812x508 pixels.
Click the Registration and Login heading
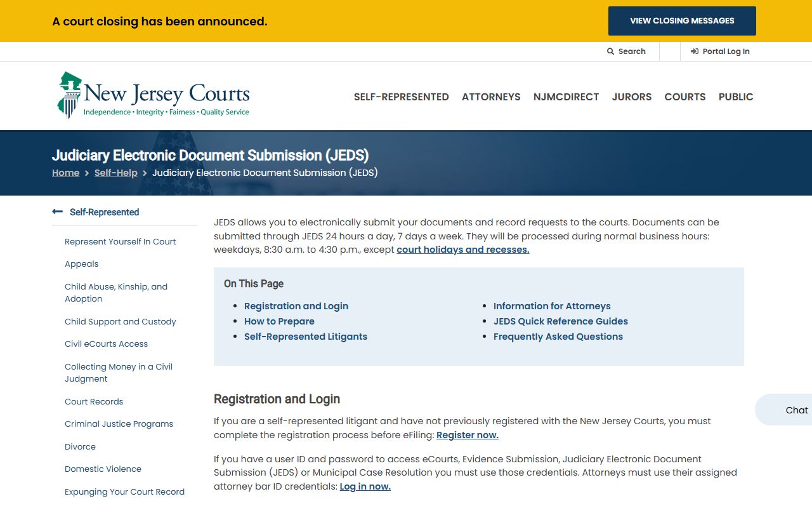coord(277,399)
